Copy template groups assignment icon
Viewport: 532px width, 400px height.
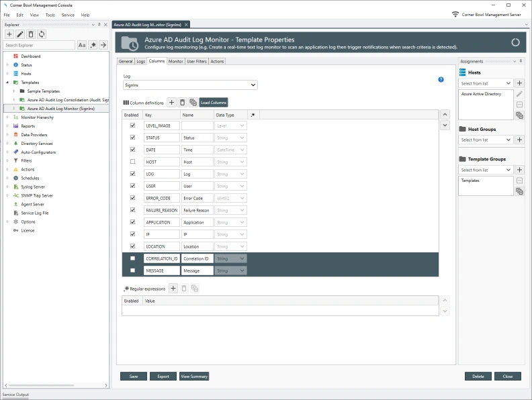pyautogui.click(x=519, y=191)
